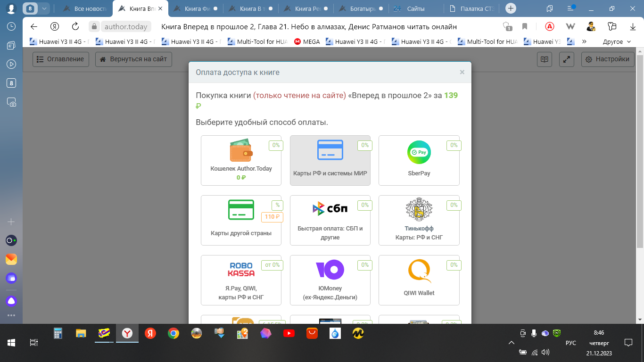Toggle fullscreen reading mode icon
Screen dimensions: 644x362
566,59
